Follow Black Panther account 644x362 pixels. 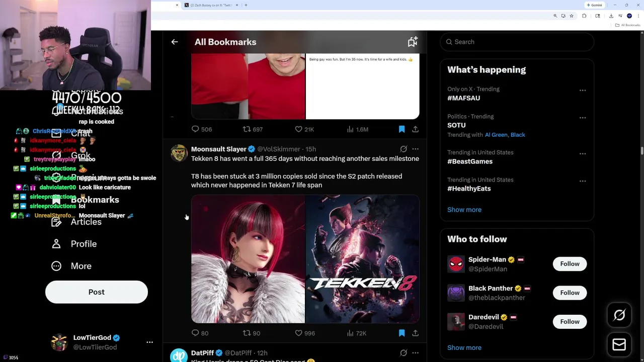coord(570,293)
